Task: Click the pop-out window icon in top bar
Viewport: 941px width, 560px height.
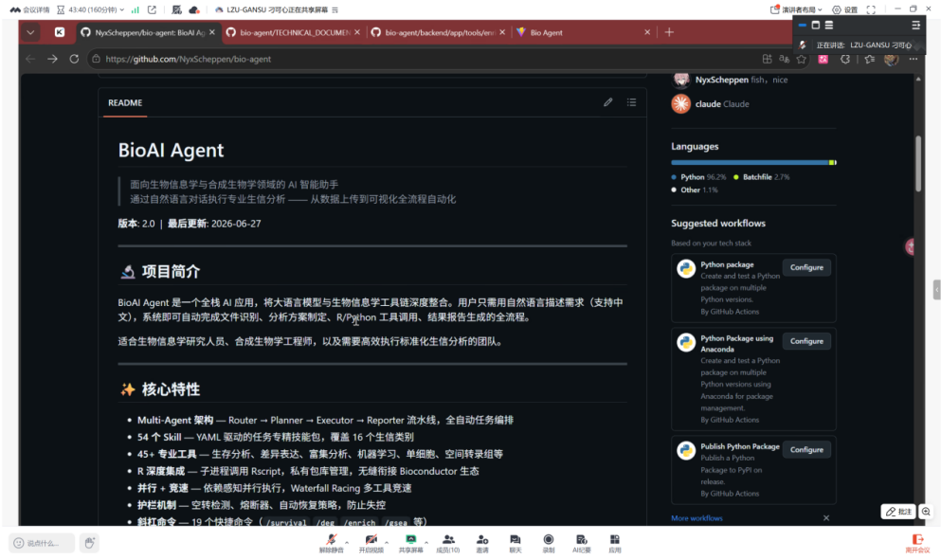Action: coord(152,9)
